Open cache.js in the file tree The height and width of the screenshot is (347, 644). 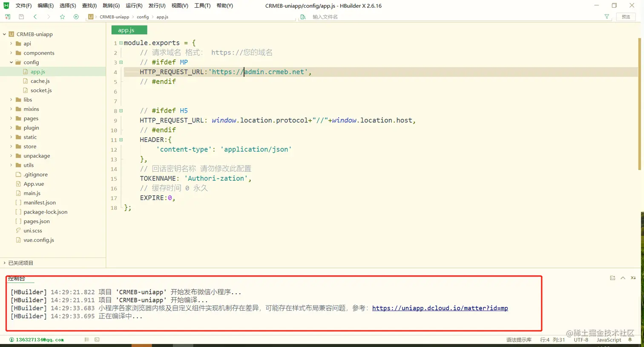[40, 81]
